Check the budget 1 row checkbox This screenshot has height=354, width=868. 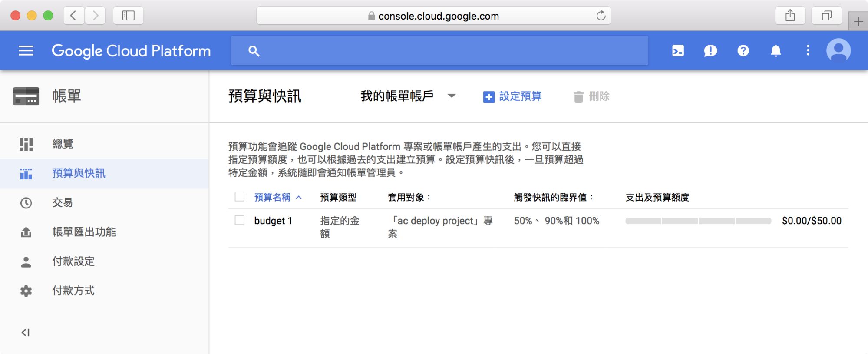[x=239, y=220]
